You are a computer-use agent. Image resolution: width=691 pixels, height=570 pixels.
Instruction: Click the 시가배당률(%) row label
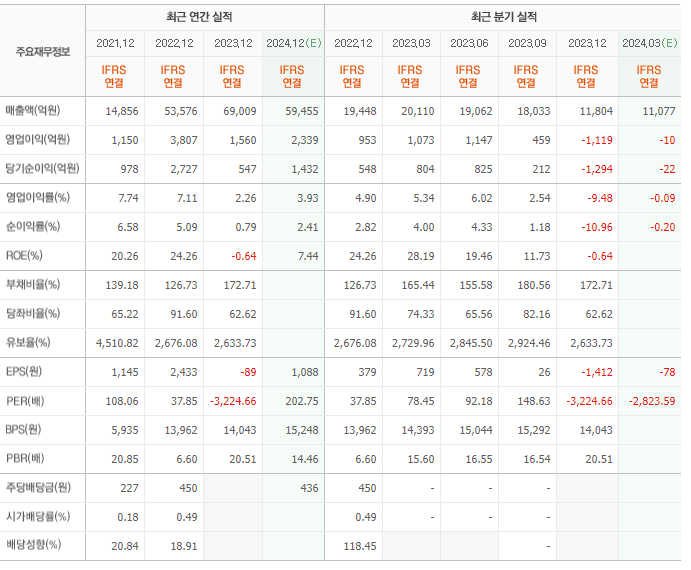(38, 517)
